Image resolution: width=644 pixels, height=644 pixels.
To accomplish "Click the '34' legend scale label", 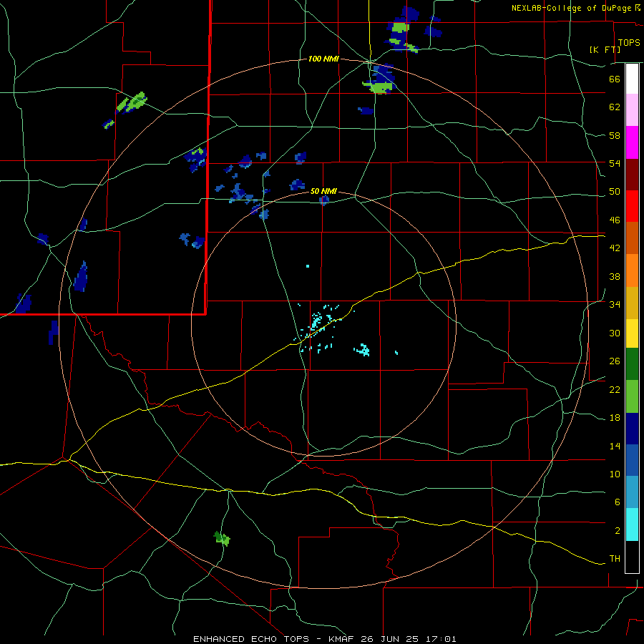I will (x=615, y=305).
